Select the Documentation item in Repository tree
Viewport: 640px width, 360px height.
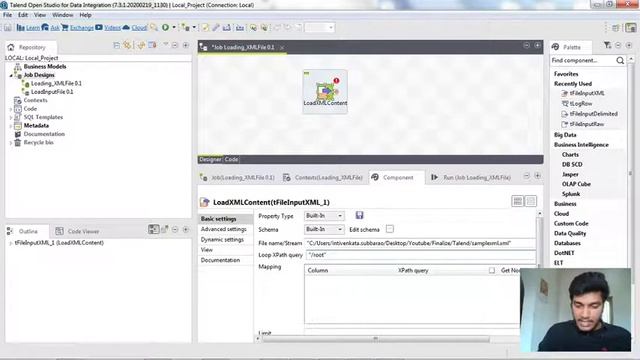pos(44,134)
